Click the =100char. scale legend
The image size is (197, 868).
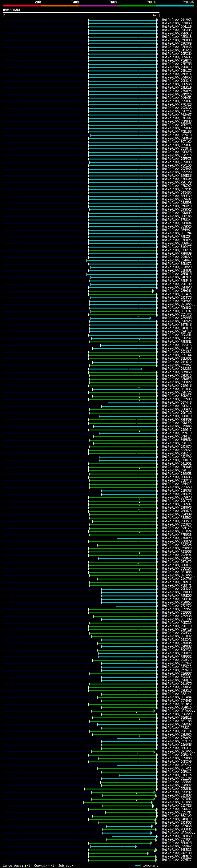coord(147,865)
